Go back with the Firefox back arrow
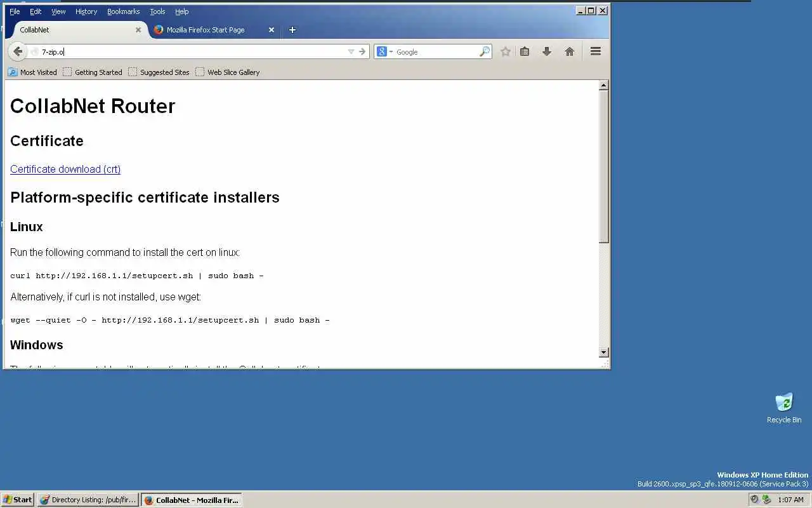This screenshot has height=508, width=812. point(17,51)
